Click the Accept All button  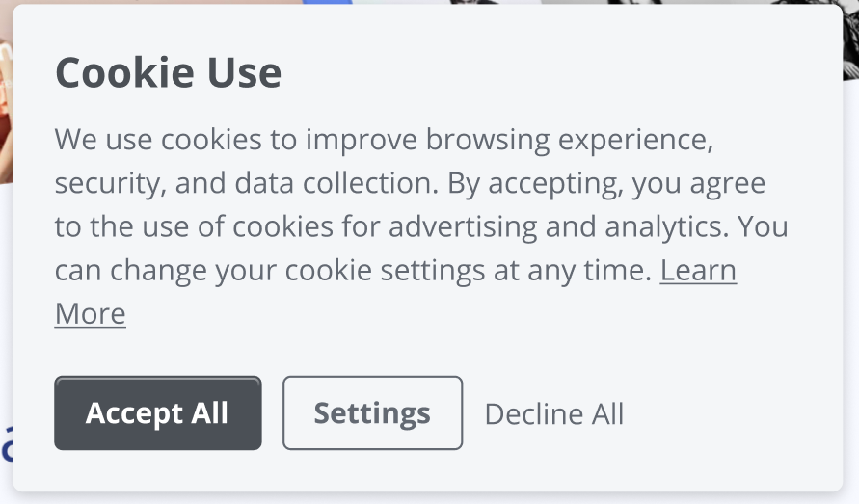[157, 413]
